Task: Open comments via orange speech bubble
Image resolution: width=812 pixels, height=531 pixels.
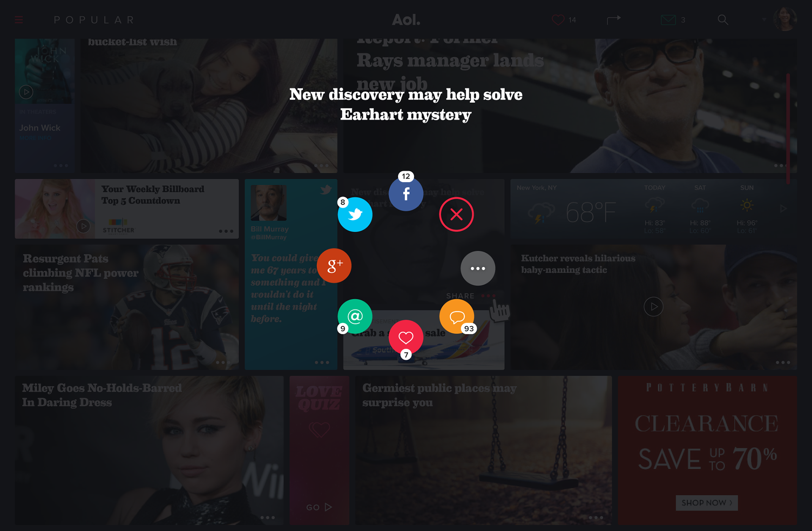Action: coord(457,316)
